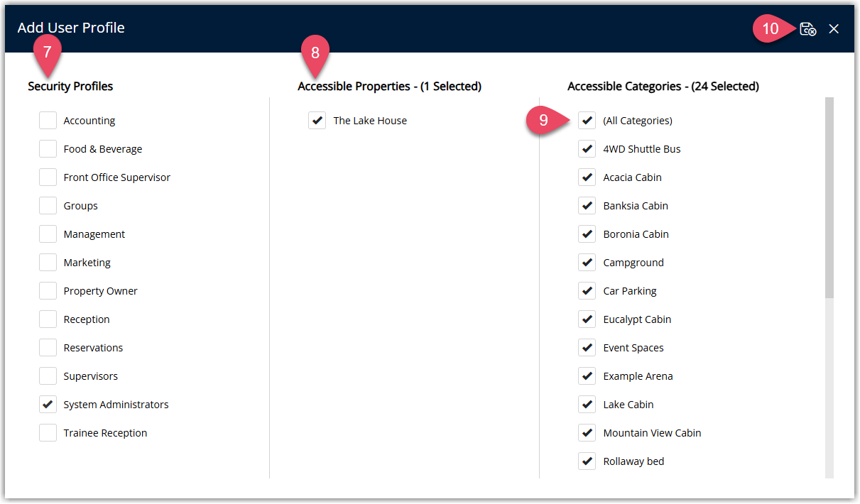Enable the Trainee Reception profile
This screenshot has height=504, width=860.
tap(48, 432)
